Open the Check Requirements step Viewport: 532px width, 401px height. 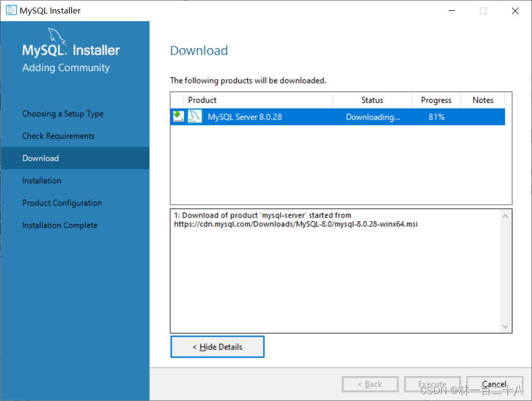pyautogui.click(x=59, y=136)
